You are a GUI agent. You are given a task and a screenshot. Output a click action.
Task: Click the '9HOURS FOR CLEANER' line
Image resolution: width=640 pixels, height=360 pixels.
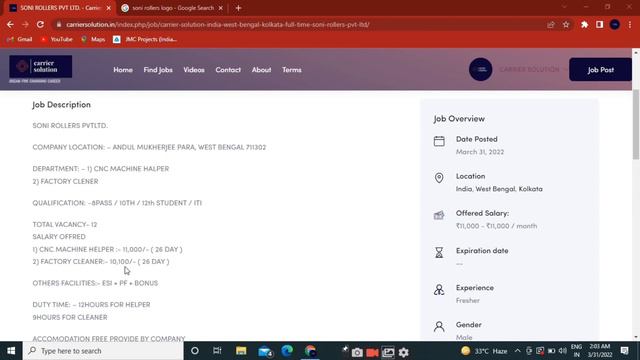70,317
